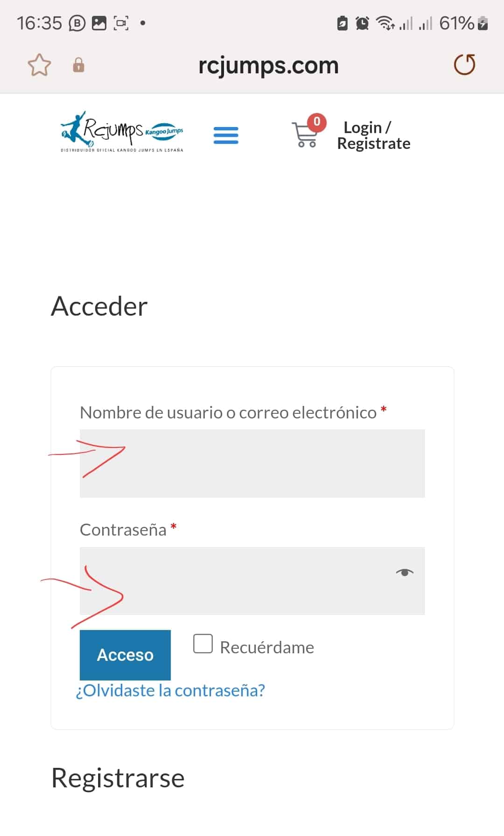This screenshot has height=836, width=504.
Task: Focus the username or email field
Action: pyautogui.click(x=252, y=463)
